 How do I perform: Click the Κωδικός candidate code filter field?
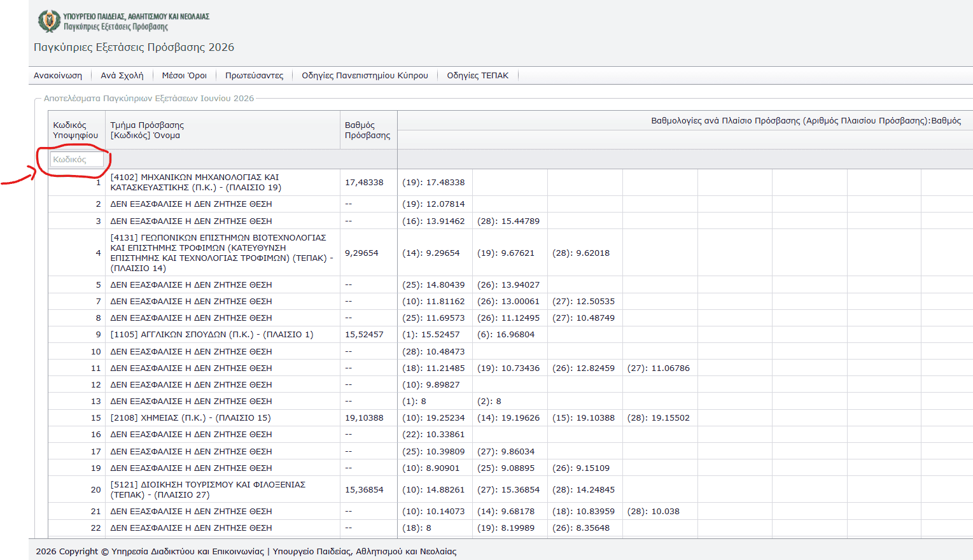point(76,159)
